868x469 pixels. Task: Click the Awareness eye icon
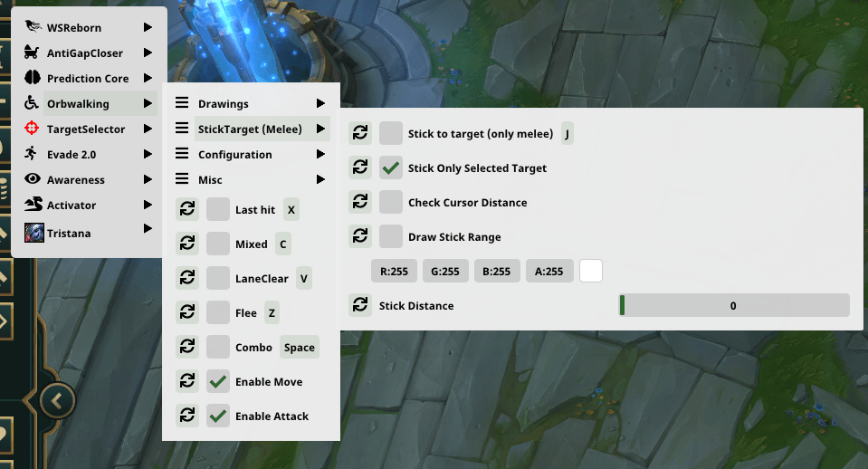pyautogui.click(x=32, y=178)
